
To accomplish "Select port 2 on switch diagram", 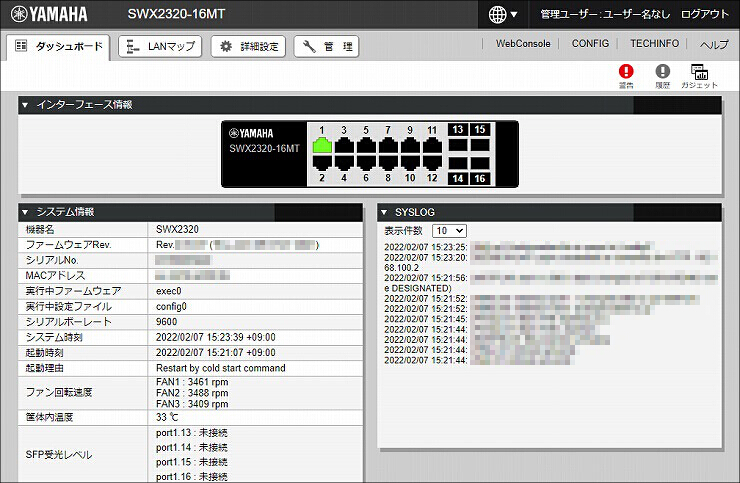I will (x=322, y=162).
